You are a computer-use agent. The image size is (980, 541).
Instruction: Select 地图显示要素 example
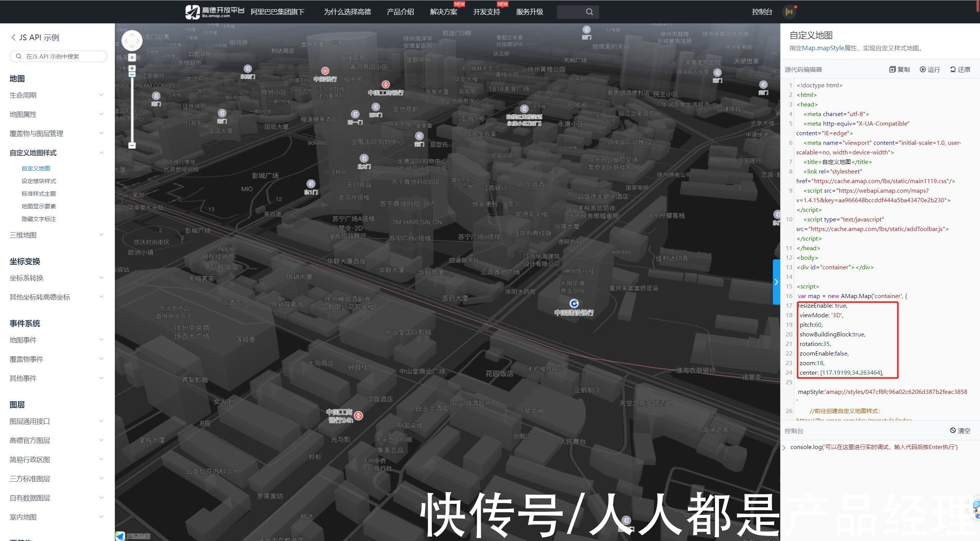tap(39, 206)
